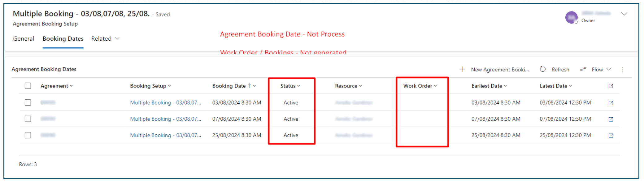644x185 pixels.
Task: Switch to the General tab
Action: coord(24,39)
